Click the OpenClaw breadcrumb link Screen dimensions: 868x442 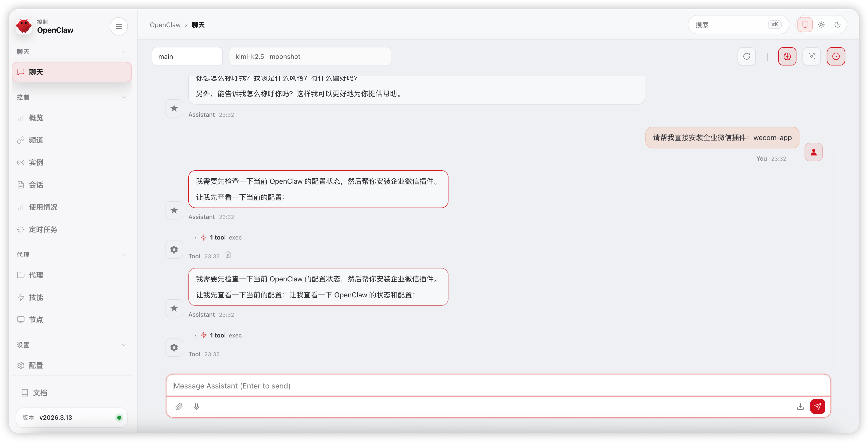(165, 25)
